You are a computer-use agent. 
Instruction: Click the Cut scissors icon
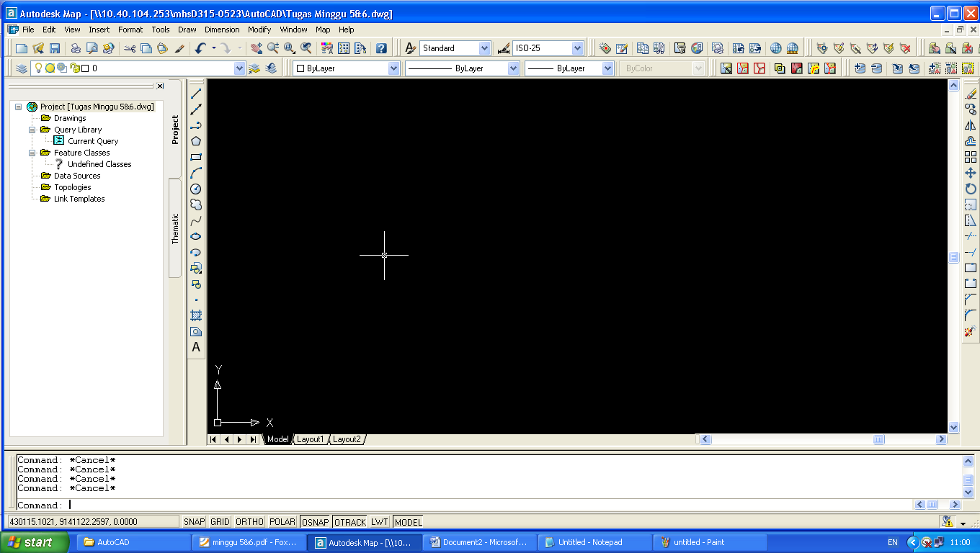(130, 48)
